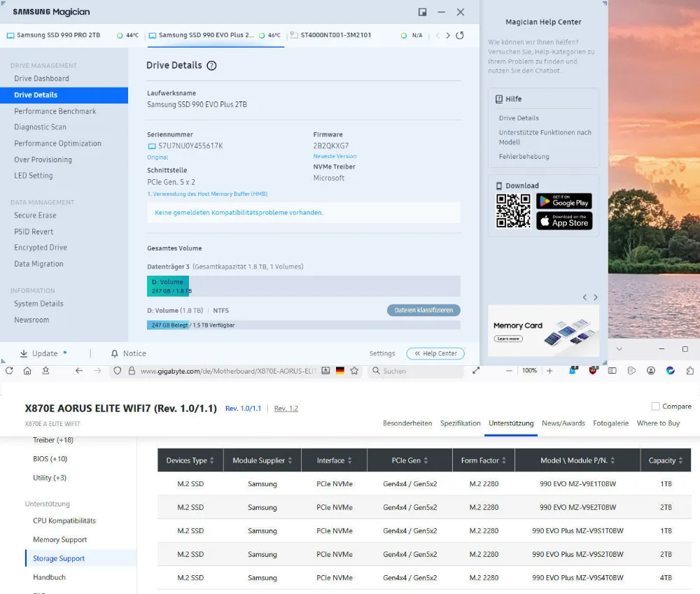Click the Update download icon
The height and width of the screenshot is (594, 700).
[x=24, y=353]
